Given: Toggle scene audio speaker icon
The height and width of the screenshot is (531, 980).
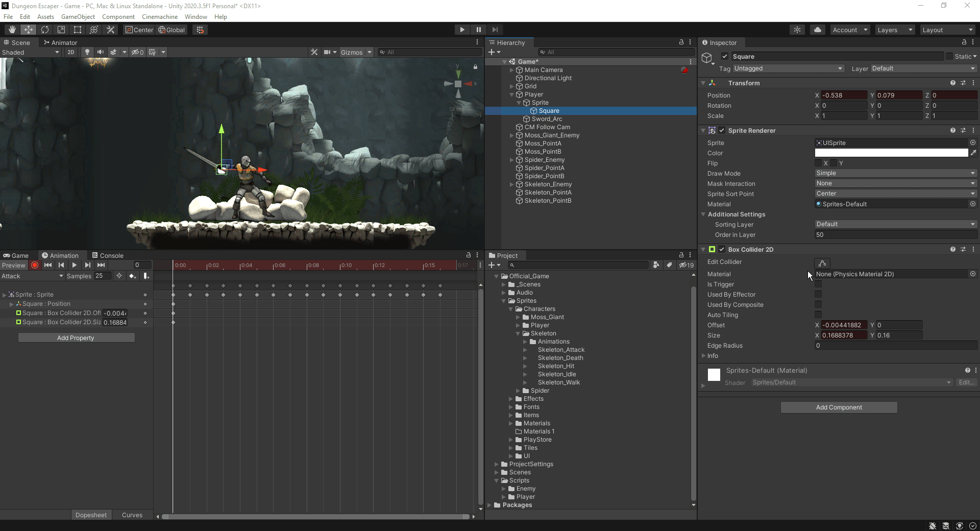Looking at the screenshot, I should [x=101, y=52].
